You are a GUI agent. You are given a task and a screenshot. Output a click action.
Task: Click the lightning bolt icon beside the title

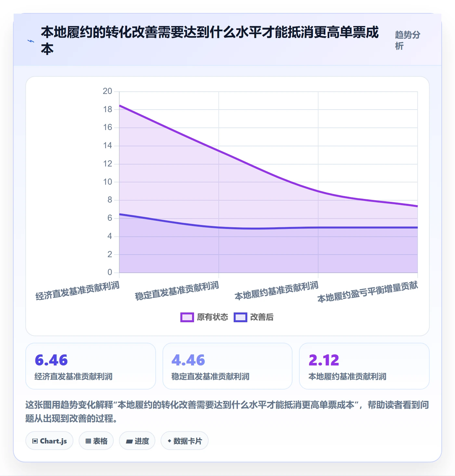(31, 41)
